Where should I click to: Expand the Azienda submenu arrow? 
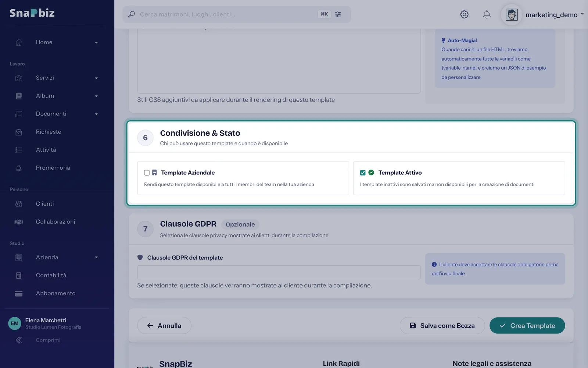point(96,258)
